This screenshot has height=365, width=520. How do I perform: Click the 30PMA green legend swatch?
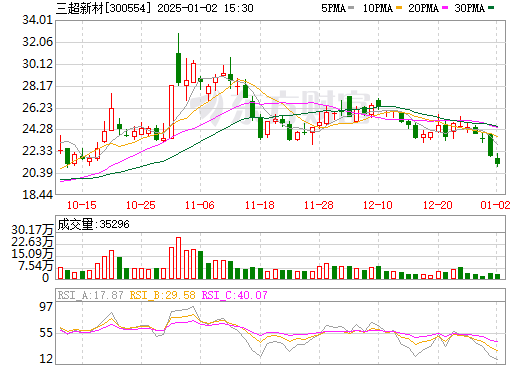[x=491, y=8]
